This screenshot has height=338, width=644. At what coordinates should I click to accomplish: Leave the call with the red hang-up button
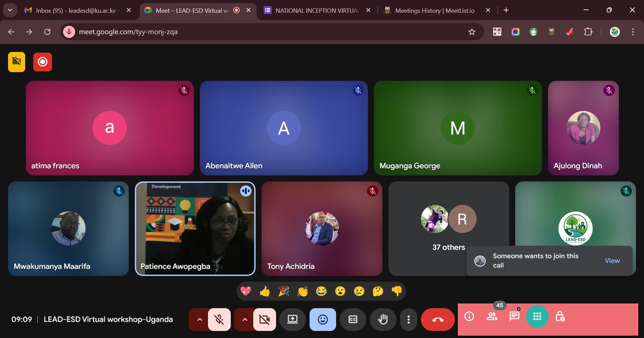click(x=438, y=319)
